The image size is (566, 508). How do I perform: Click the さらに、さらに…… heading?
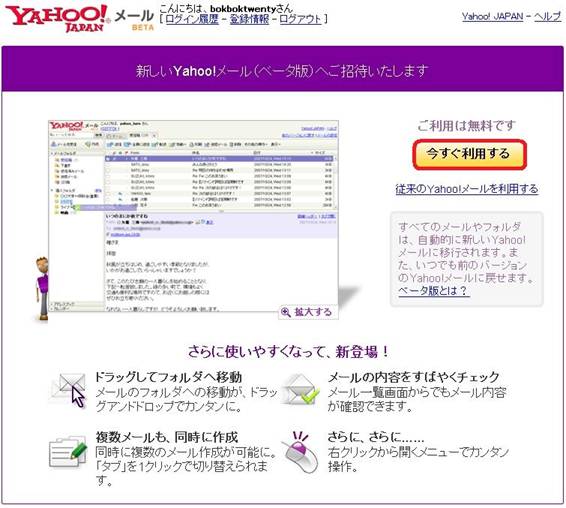376,437
